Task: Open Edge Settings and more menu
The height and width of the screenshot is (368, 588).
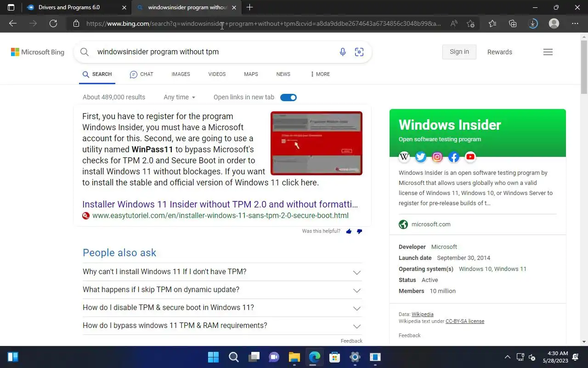Action: [x=575, y=23]
